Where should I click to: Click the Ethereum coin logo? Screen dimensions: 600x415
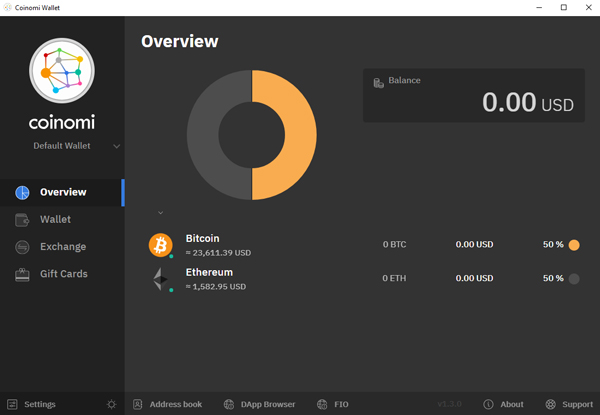(x=160, y=279)
